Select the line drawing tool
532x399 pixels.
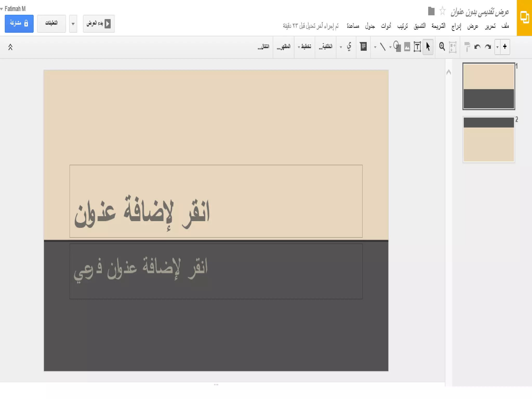(x=383, y=47)
